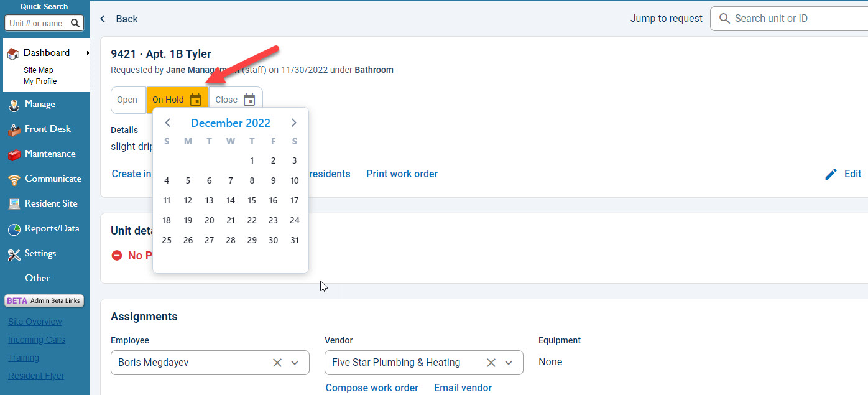Open the Maintenance menu
Image resolution: width=868 pixels, height=395 pixels.
(50, 154)
